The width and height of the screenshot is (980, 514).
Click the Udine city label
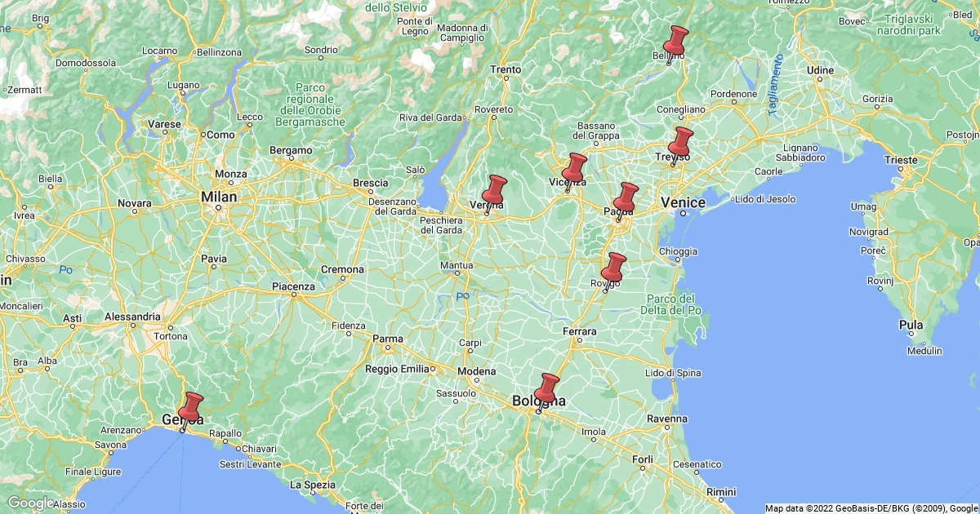(x=820, y=70)
